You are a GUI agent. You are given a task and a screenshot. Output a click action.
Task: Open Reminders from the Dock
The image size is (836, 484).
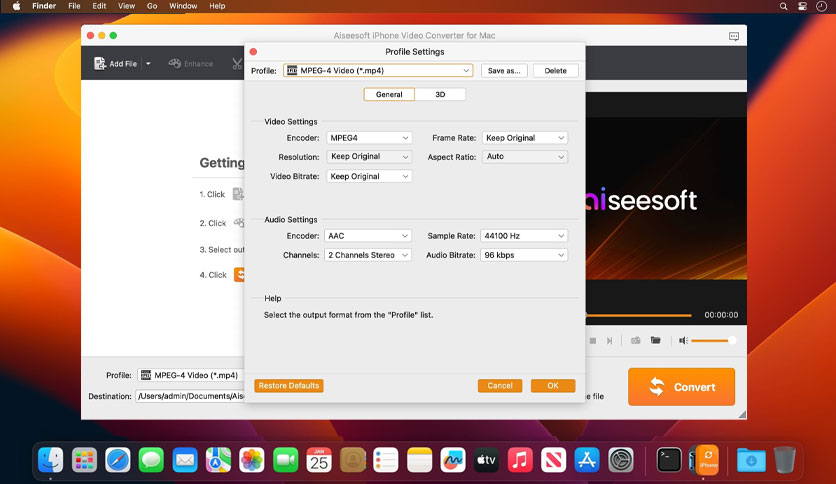[386, 459]
